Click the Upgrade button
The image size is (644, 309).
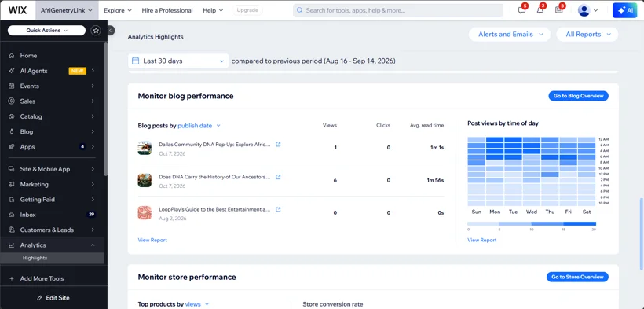point(247,10)
